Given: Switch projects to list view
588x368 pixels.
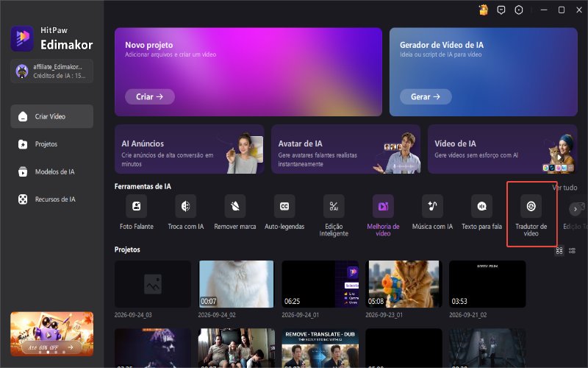Looking at the screenshot, I should 572,250.
